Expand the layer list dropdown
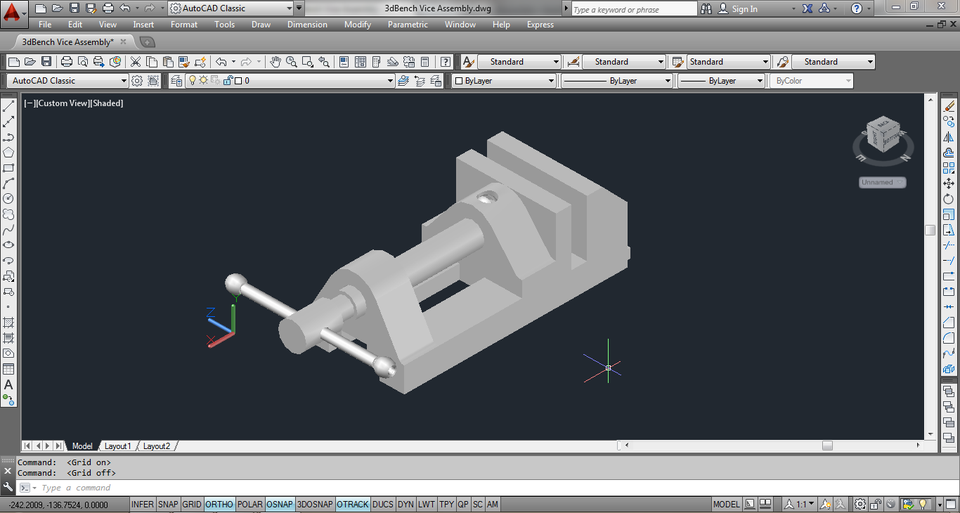The height and width of the screenshot is (513, 960). click(x=389, y=81)
